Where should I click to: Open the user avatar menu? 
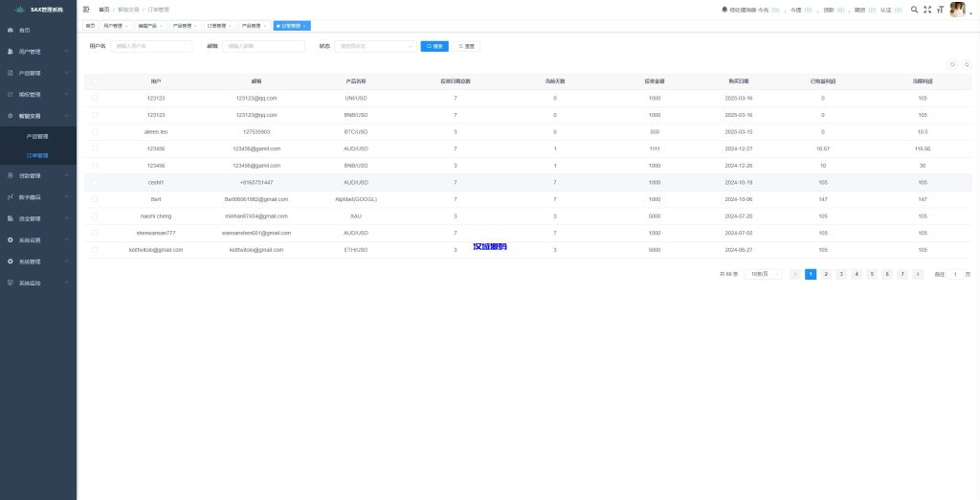[957, 10]
